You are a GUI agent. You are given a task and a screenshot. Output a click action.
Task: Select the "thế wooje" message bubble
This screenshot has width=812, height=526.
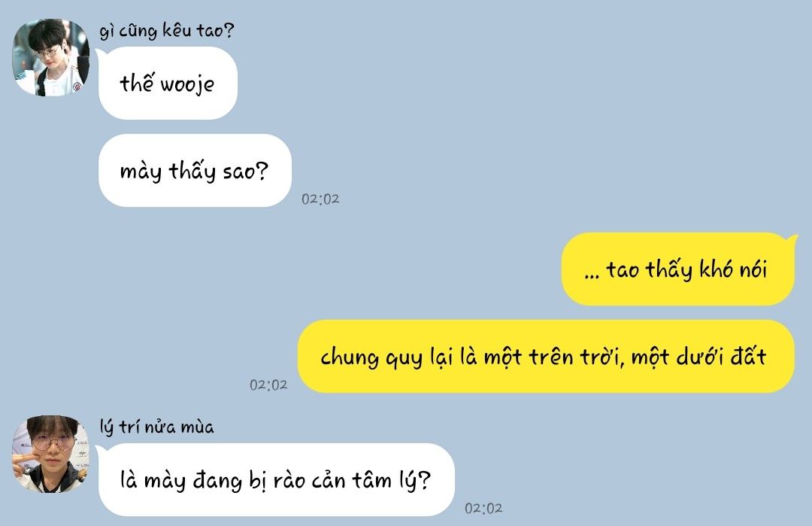[x=168, y=83]
